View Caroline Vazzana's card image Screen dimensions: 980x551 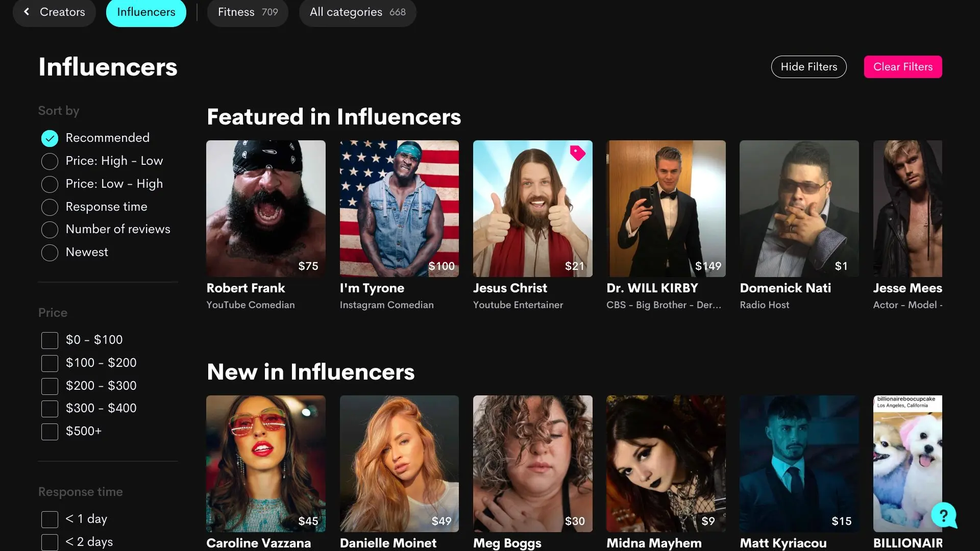(265, 463)
